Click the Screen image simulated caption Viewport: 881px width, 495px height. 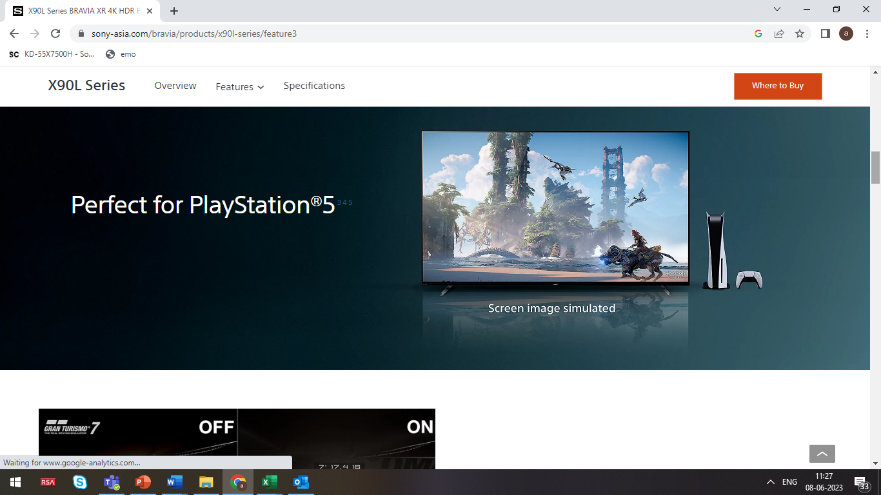pos(552,308)
